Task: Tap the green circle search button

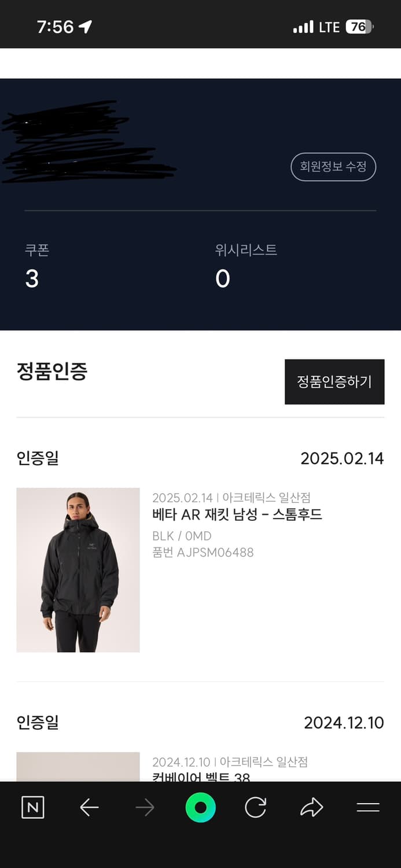Action: (x=200, y=807)
